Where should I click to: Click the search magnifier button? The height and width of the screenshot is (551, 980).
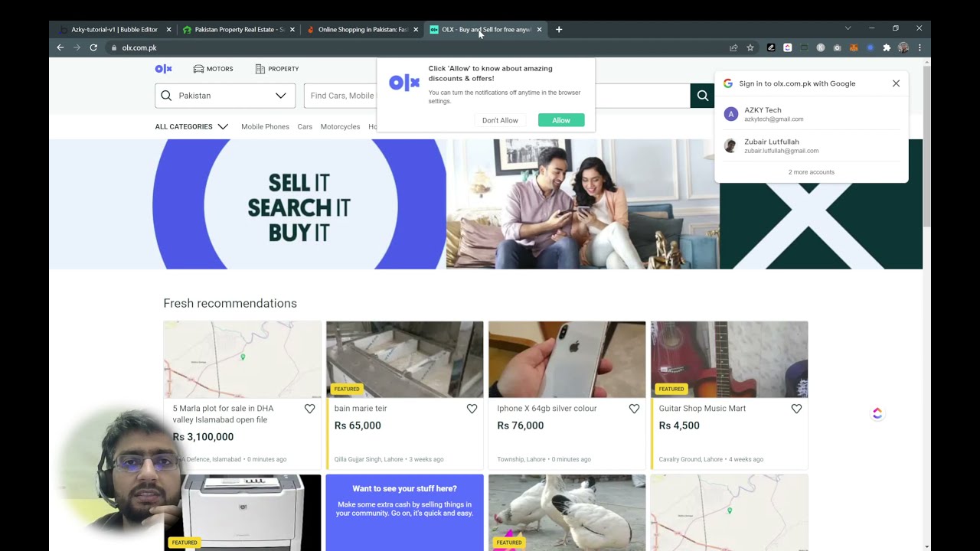pos(703,96)
